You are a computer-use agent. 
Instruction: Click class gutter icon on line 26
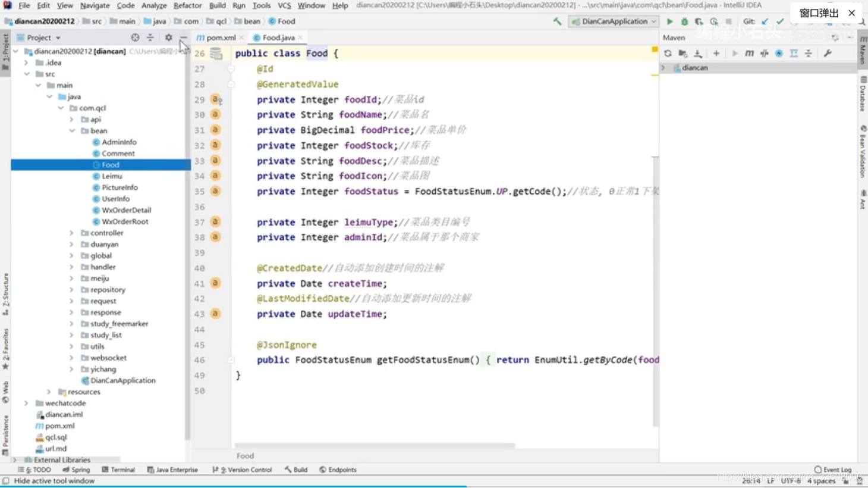pyautogui.click(x=216, y=54)
